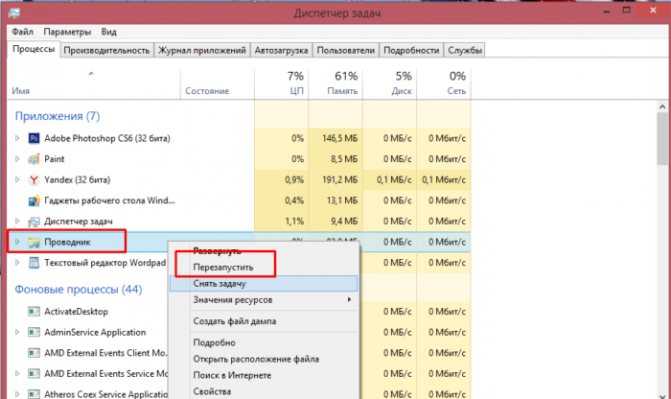Switch to the Производительность tab

[x=107, y=50]
